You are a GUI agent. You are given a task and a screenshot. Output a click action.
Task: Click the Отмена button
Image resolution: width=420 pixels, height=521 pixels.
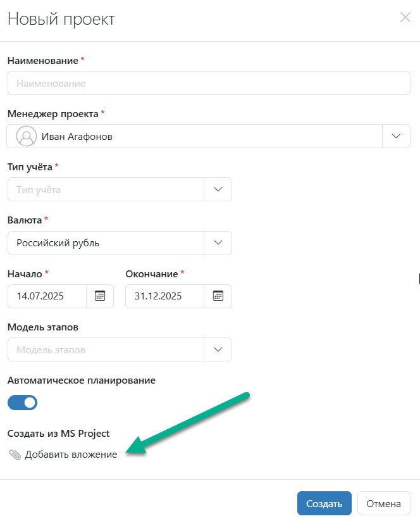pyautogui.click(x=383, y=503)
